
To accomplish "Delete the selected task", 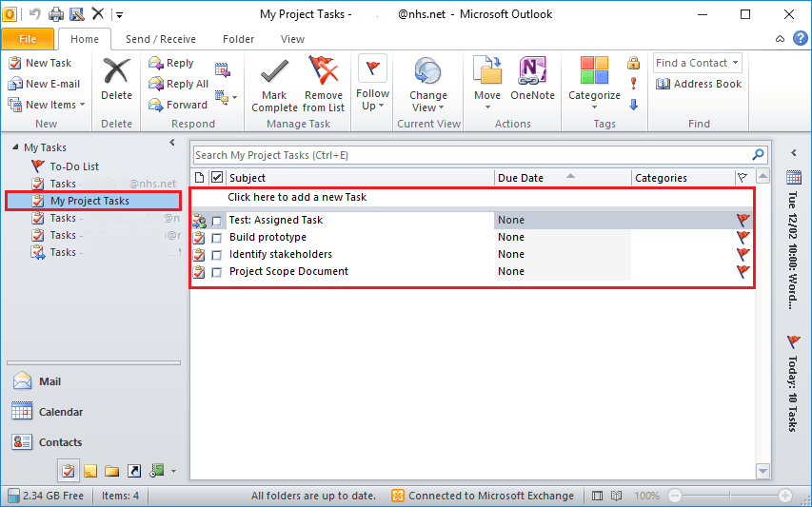I will pos(116,80).
